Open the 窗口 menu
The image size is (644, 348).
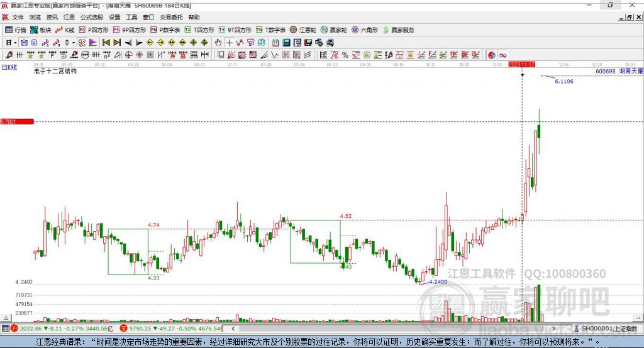[x=148, y=17]
